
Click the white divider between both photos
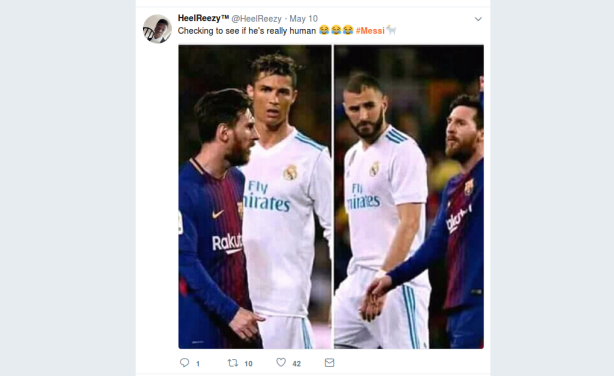click(332, 197)
